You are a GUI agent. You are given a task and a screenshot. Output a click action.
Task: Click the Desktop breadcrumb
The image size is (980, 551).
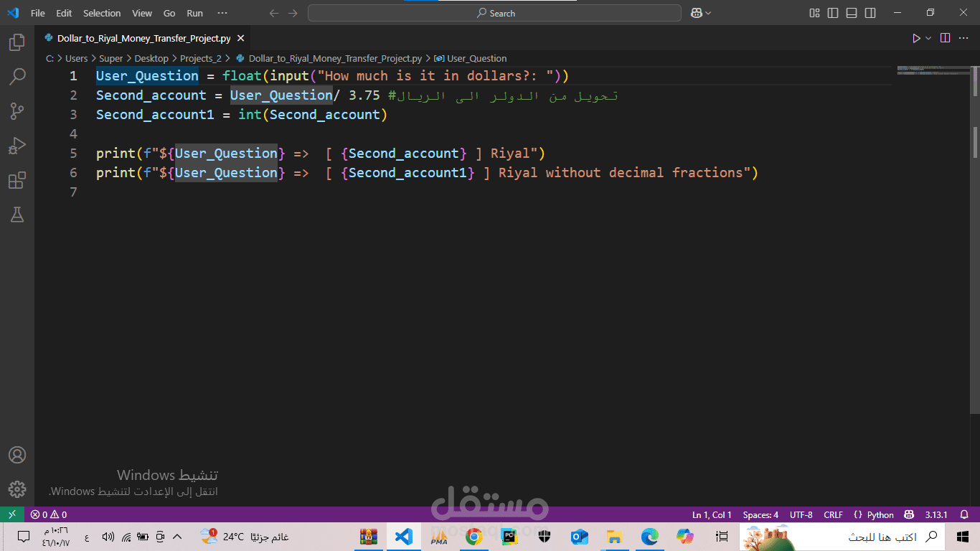(151, 58)
